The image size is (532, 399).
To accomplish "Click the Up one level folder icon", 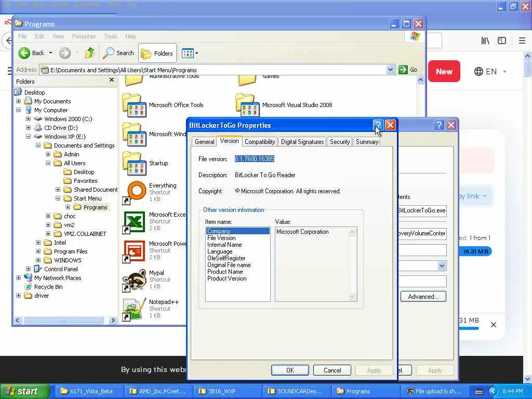I will (x=90, y=53).
